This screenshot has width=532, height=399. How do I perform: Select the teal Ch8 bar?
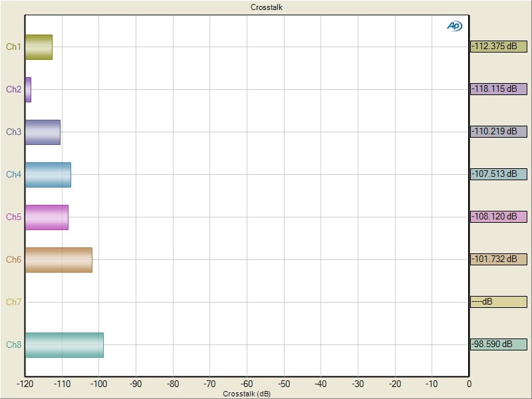(64, 344)
